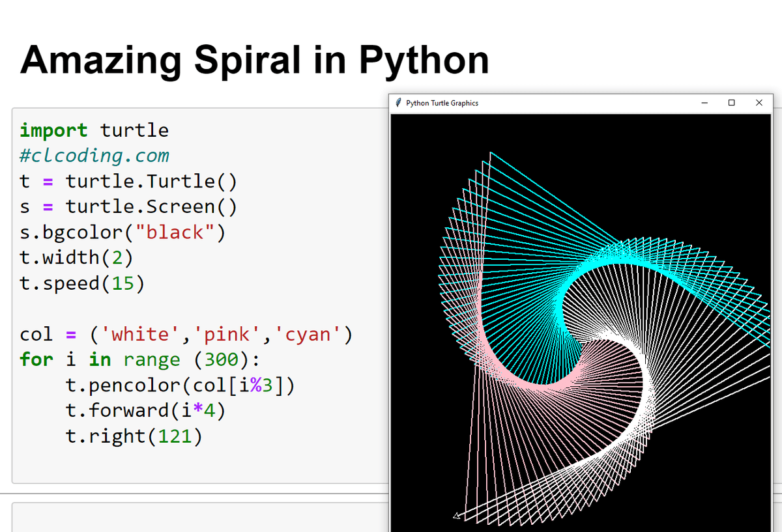Image resolution: width=782 pixels, height=532 pixels.
Task: Minimize the Python Turtle Graphics window
Action: click(x=704, y=103)
